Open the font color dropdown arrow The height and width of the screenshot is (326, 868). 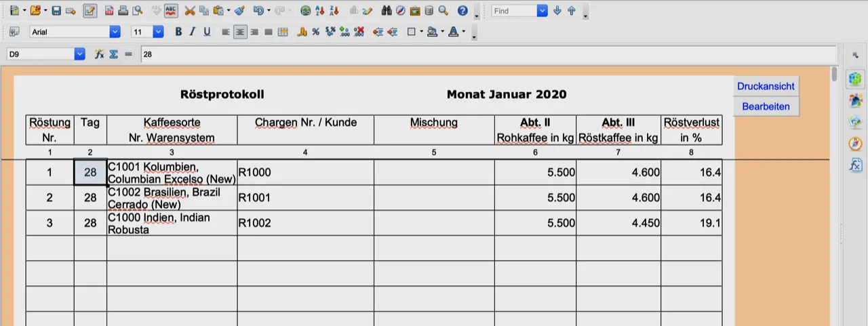point(463,32)
